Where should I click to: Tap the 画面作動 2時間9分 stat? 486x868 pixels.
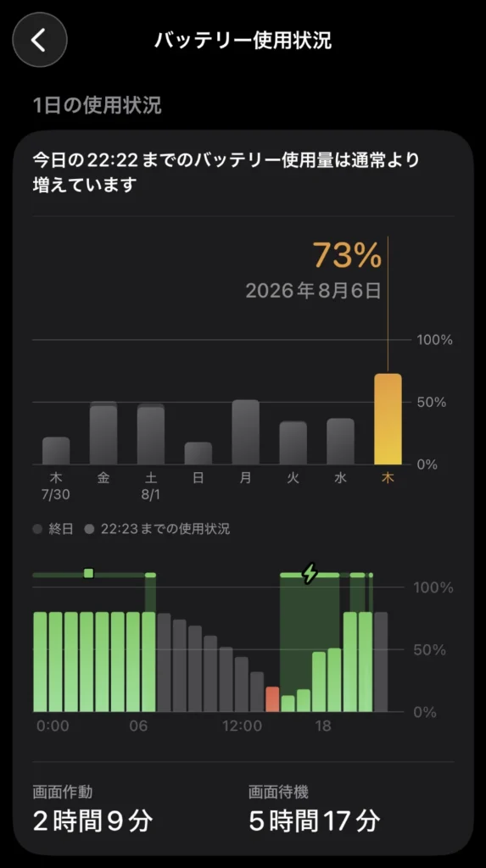pyautogui.click(x=92, y=808)
